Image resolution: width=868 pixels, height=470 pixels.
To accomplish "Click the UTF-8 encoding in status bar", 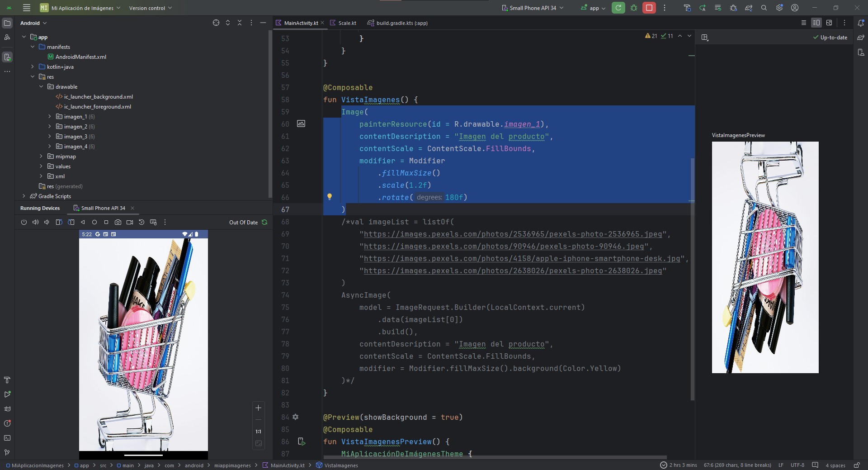I will [x=797, y=465].
